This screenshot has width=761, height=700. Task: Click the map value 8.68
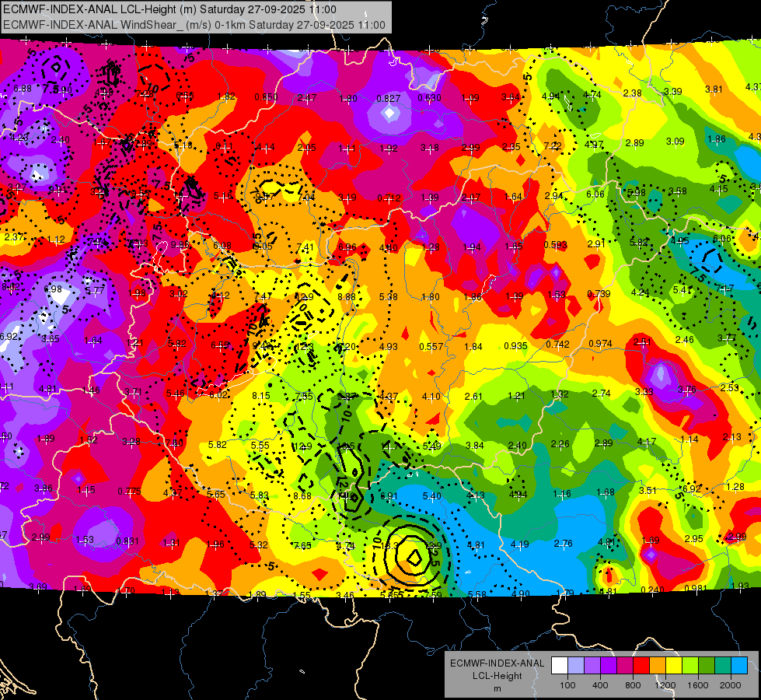[x=302, y=495]
